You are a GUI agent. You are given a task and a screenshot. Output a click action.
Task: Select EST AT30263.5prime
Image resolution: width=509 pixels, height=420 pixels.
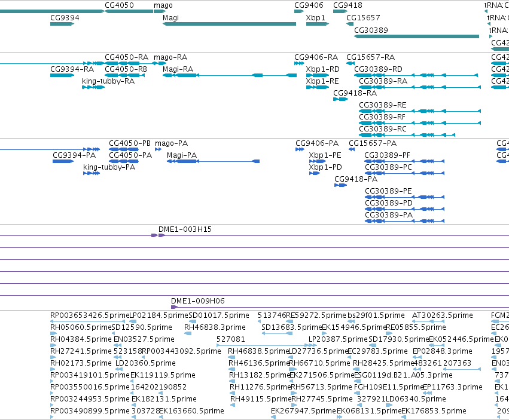443,315
